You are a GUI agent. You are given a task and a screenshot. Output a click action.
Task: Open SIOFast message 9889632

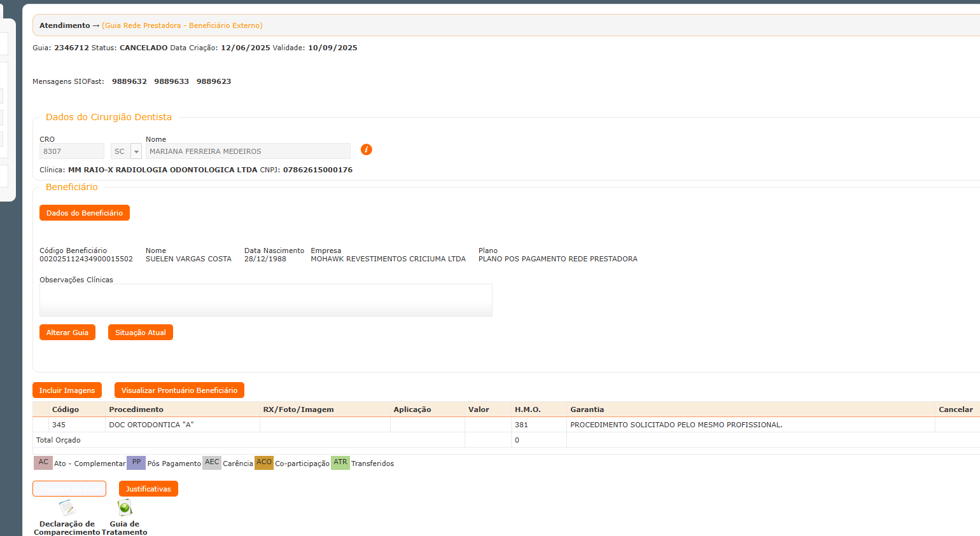click(129, 81)
